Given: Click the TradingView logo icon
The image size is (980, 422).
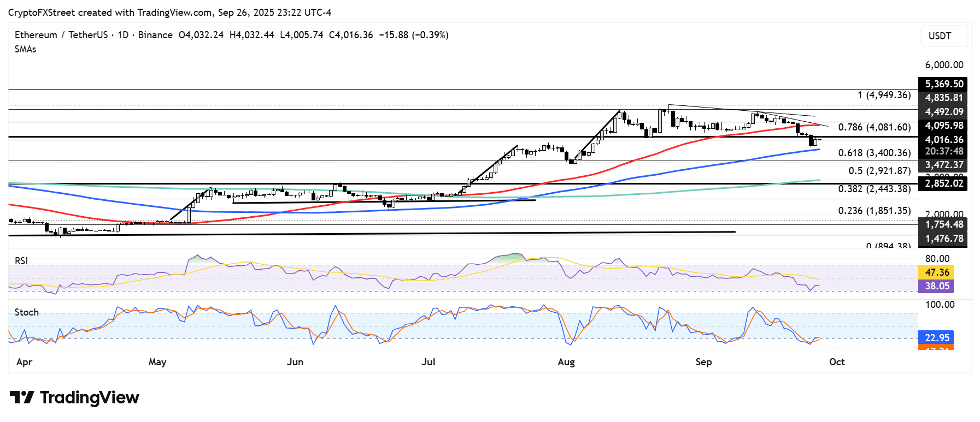Looking at the screenshot, I should (x=22, y=397).
